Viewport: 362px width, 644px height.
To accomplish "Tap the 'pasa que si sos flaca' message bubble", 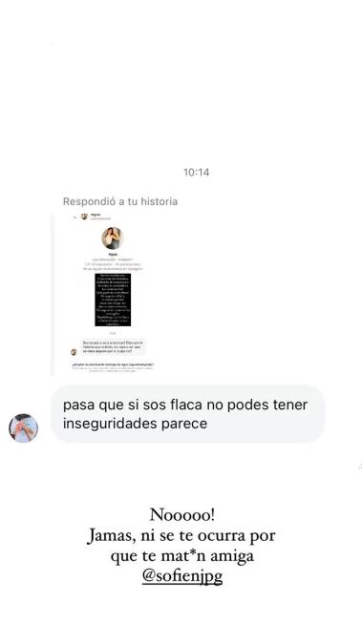I will pyautogui.click(x=188, y=414).
